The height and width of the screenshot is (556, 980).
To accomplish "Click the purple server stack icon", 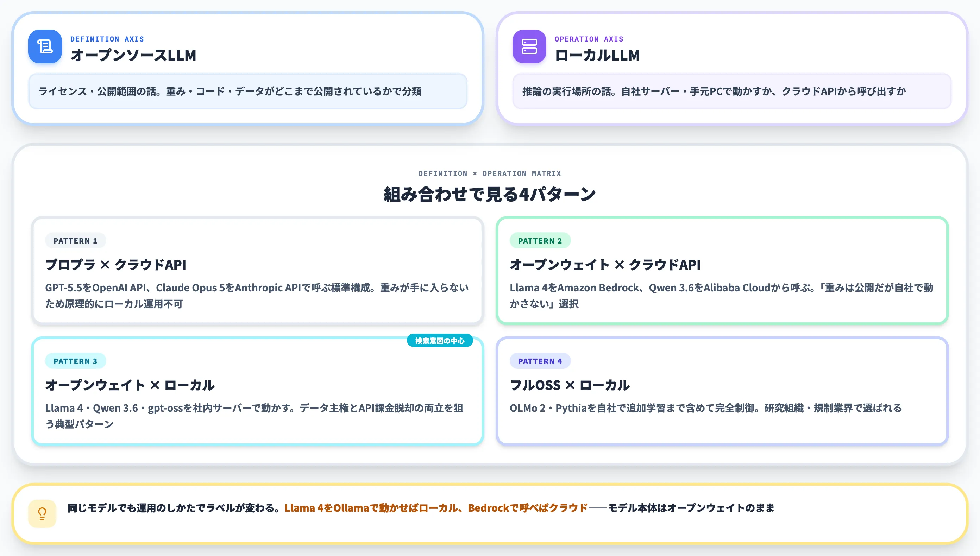I will pos(529,46).
